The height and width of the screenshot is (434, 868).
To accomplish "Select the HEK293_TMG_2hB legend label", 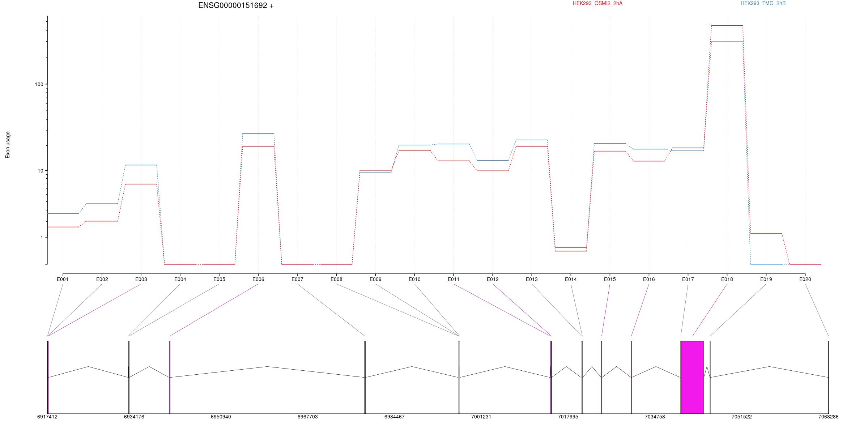I will tap(763, 3).
